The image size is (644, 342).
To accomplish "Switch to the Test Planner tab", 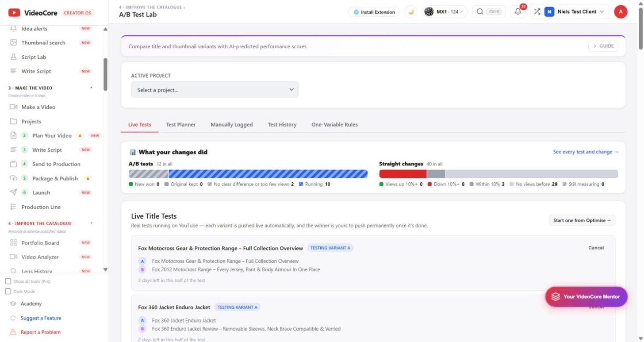I will pos(181,125).
